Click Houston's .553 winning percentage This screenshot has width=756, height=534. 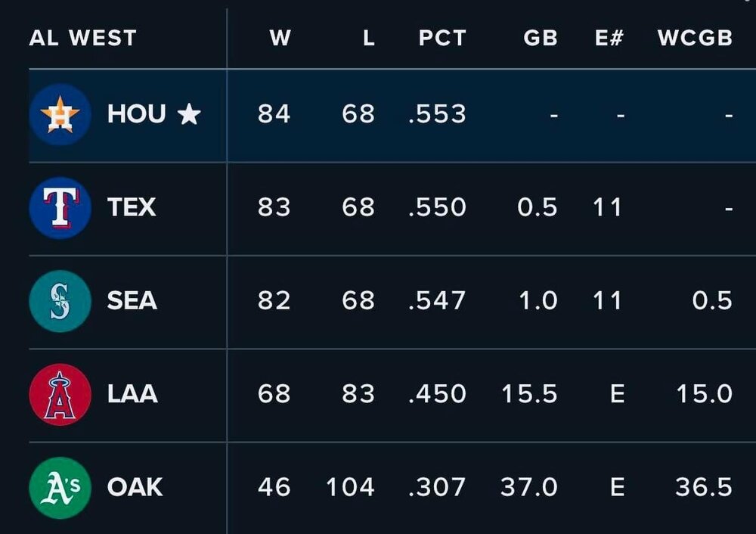click(437, 114)
